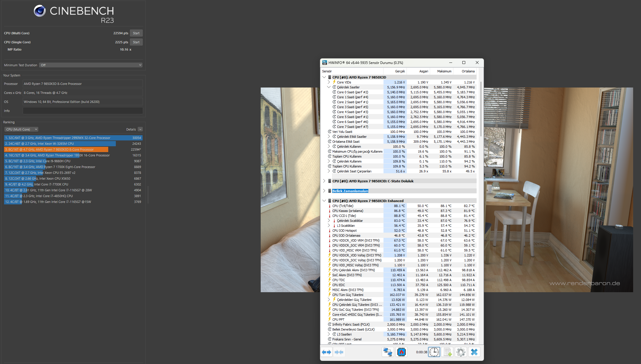This screenshot has width=641, height=364.
Task: Click the lightning icon beside CPU PPT
Action: 330,320
